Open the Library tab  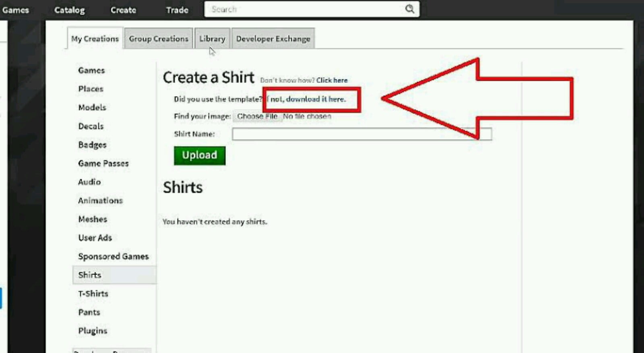coord(212,39)
